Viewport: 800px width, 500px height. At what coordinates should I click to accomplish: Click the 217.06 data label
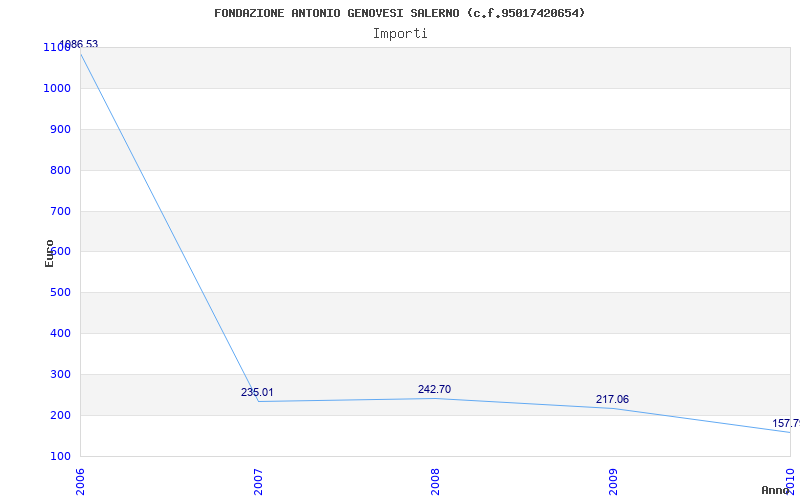coord(612,399)
